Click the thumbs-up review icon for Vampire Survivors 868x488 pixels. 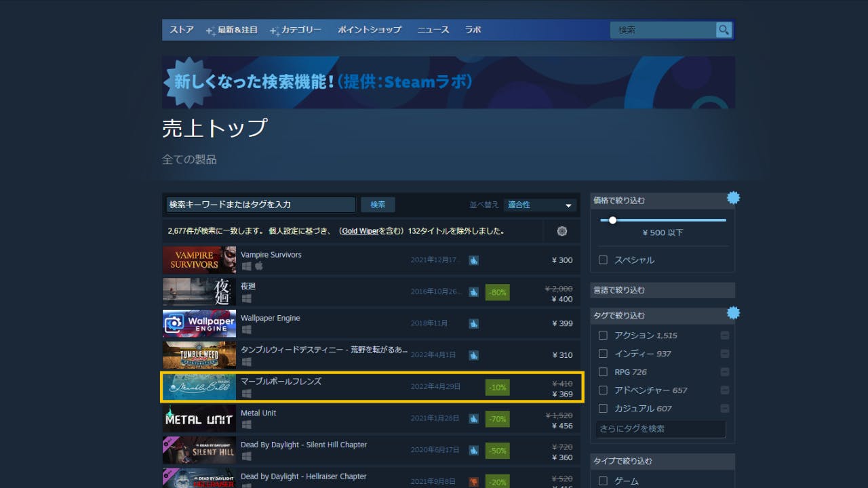(473, 260)
